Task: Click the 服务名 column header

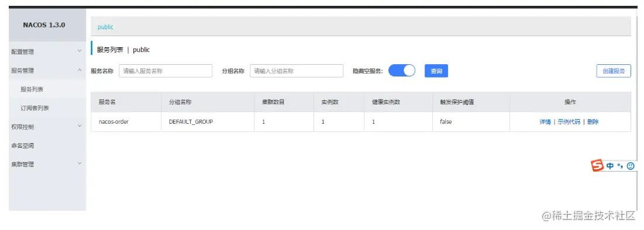Action: pos(107,102)
